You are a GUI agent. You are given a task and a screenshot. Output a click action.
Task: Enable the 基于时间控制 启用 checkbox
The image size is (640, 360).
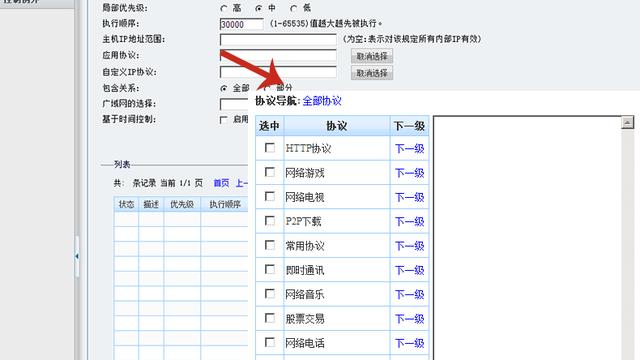[x=224, y=120]
